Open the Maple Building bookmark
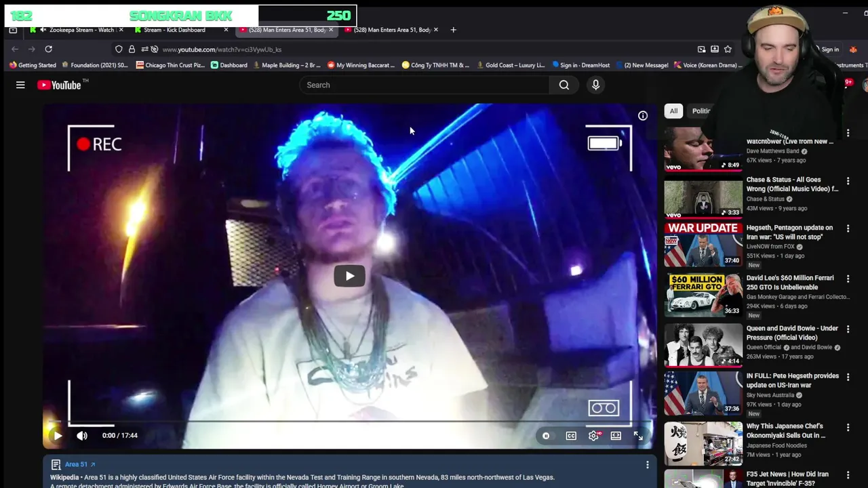Screen dimensions: 868x488 [285, 65]
